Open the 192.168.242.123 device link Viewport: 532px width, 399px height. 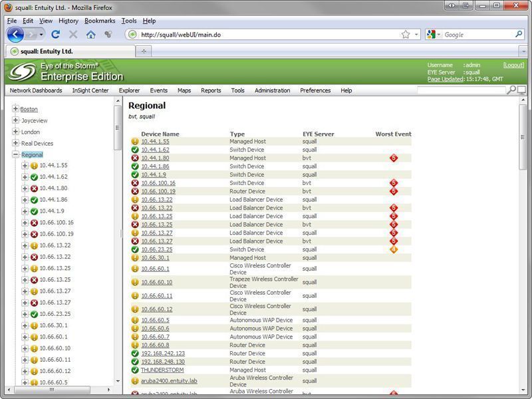click(x=163, y=354)
